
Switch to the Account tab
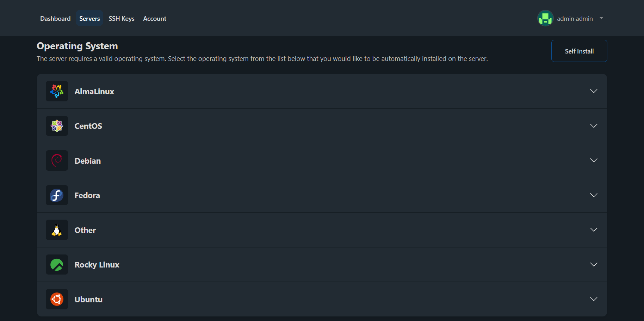pyautogui.click(x=155, y=19)
